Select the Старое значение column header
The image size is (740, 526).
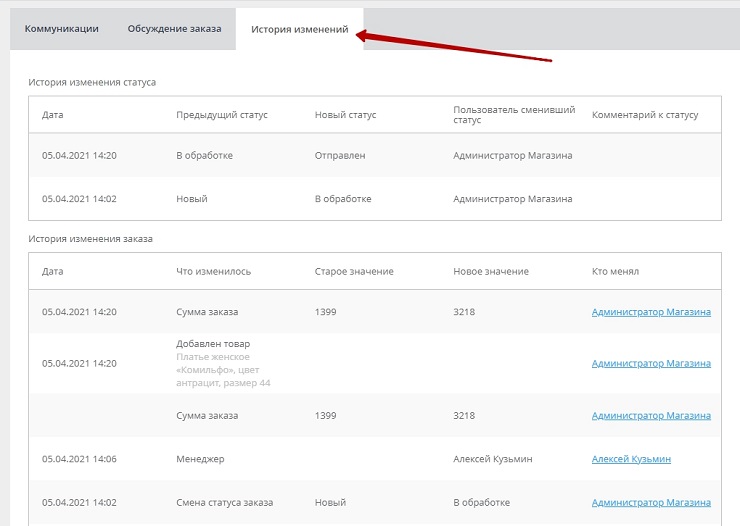354,271
